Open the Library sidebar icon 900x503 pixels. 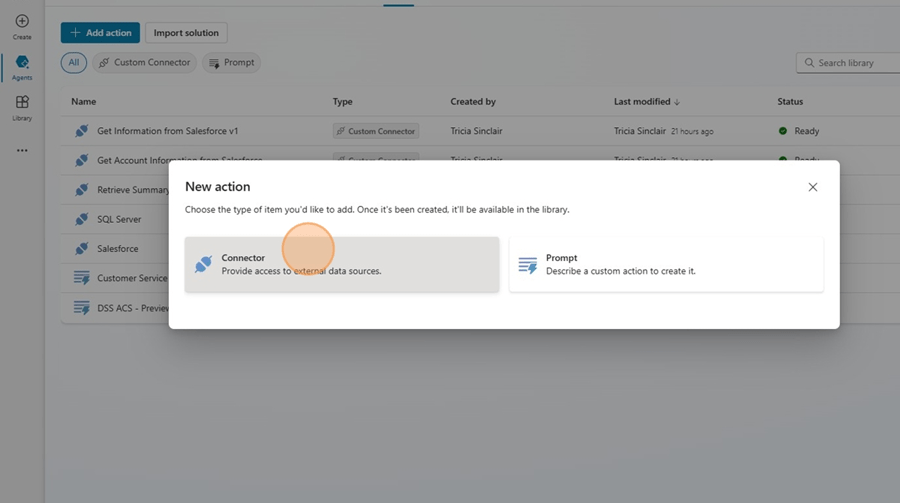pos(22,107)
